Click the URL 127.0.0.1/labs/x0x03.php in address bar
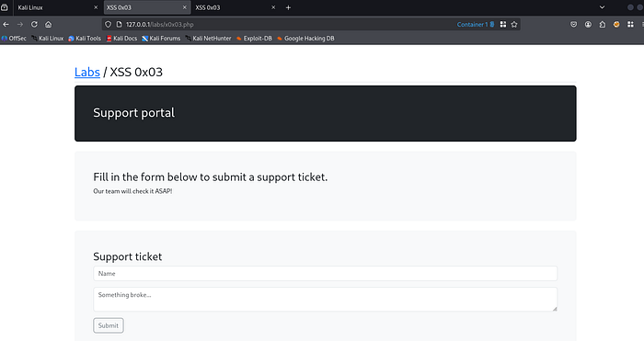The width and height of the screenshot is (644, 341). point(160,25)
